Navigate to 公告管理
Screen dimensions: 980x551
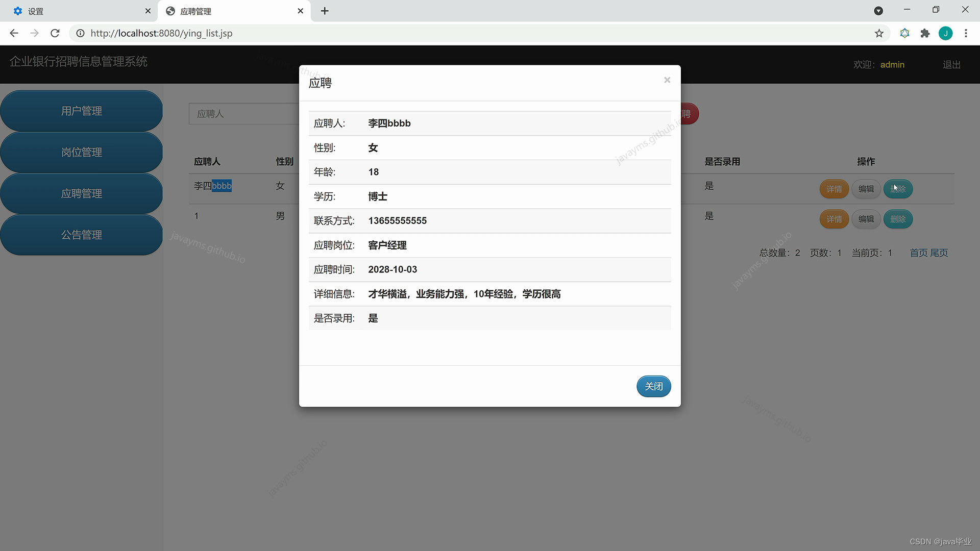point(82,235)
